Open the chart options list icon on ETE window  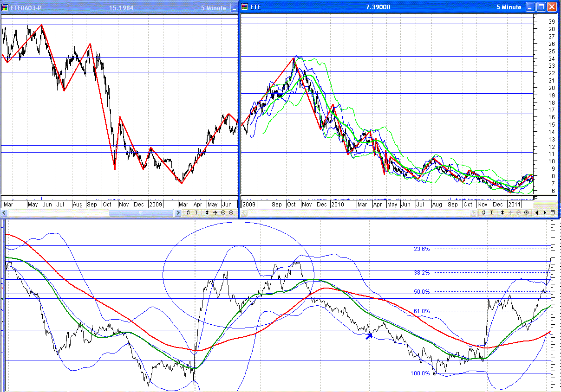553,212
